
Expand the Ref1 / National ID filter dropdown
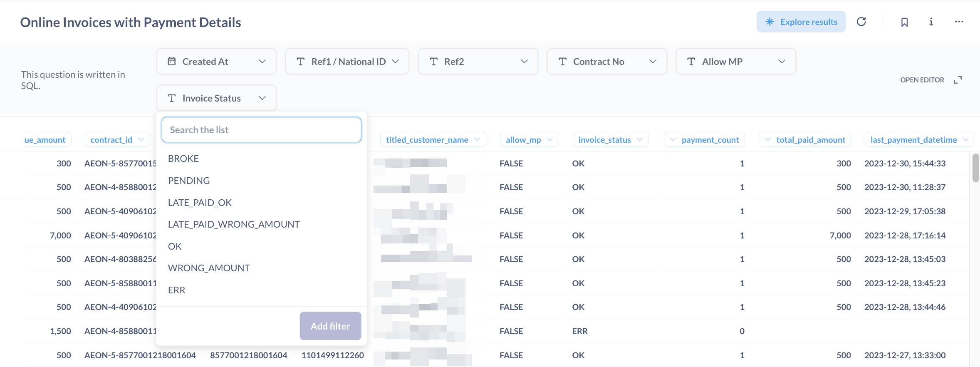395,62
